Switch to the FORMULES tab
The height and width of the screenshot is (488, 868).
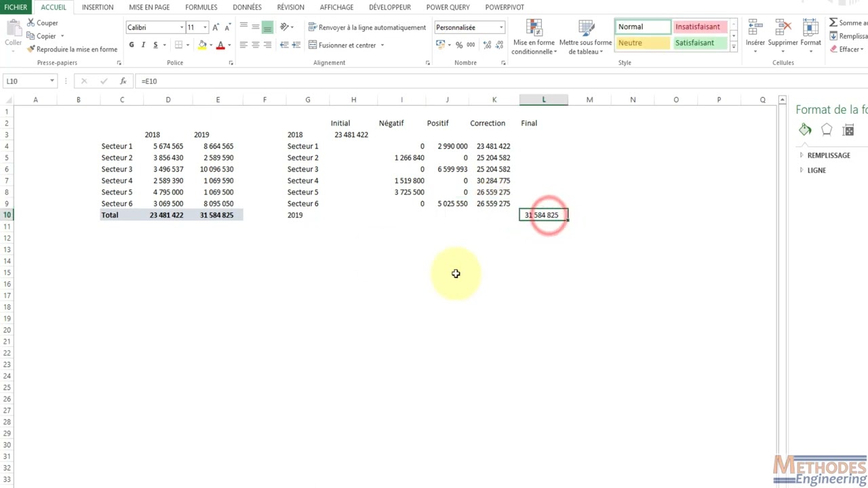click(x=201, y=7)
